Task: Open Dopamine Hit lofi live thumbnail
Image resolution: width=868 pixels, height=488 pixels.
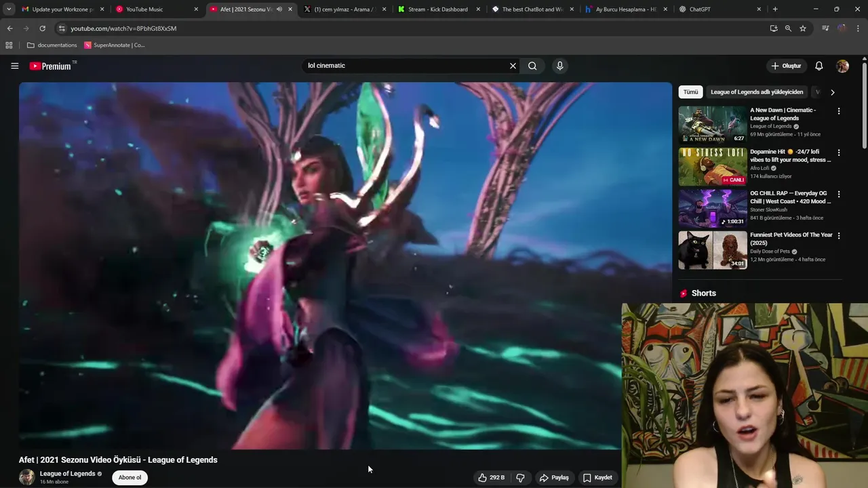Action: (x=712, y=167)
